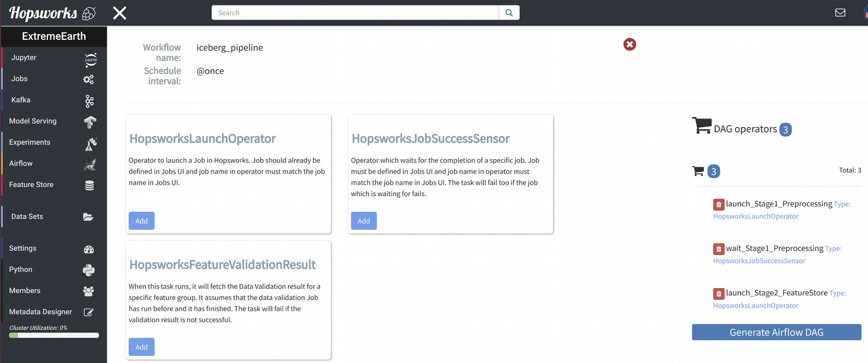Click the Jobs gears icon

pos(89,79)
